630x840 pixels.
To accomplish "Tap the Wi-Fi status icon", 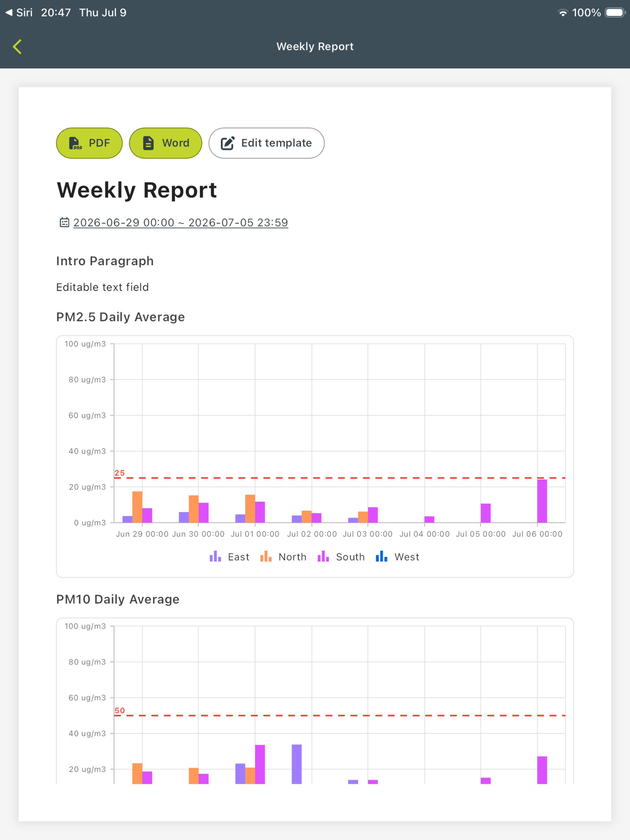I will click(563, 13).
